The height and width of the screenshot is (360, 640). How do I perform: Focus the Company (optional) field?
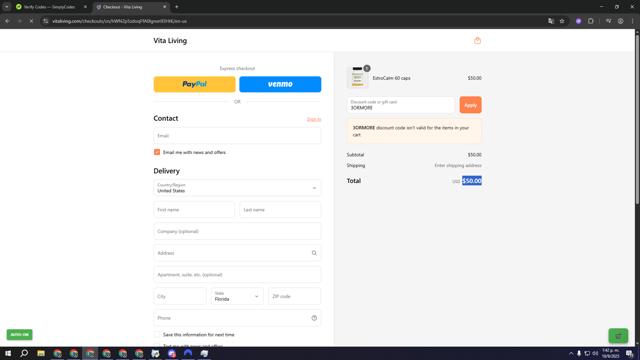(x=237, y=231)
